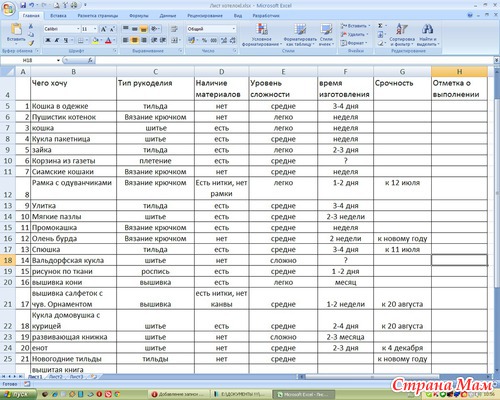Open the Разработчик tab
The height and width of the screenshot is (400, 500).
coord(266,16)
